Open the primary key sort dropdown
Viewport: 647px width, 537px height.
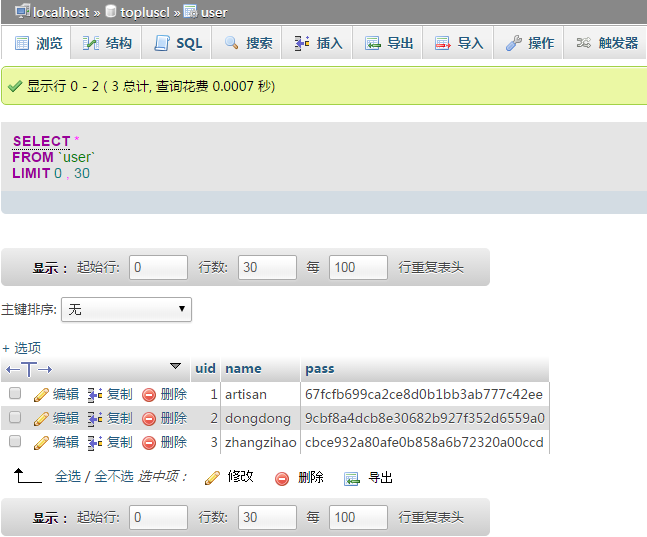(x=126, y=310)
